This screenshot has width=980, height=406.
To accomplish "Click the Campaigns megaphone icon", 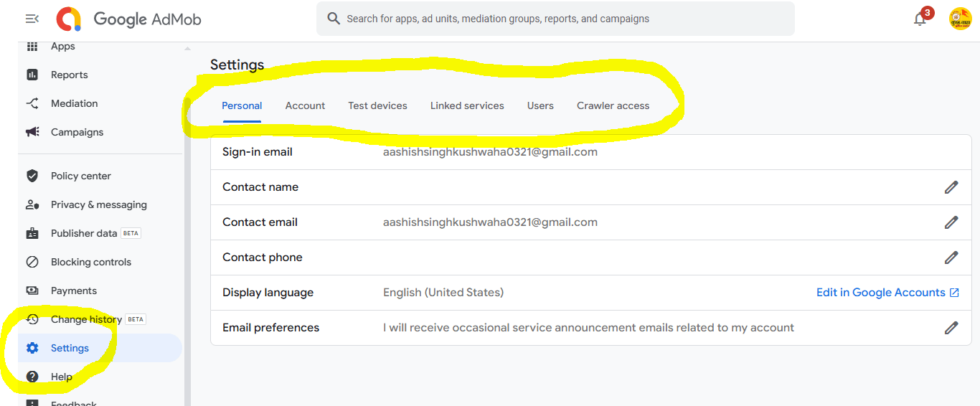I will pos(32,132).
